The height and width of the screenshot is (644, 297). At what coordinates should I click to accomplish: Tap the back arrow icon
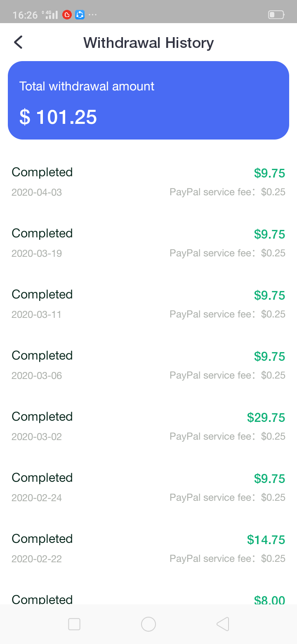18,42
